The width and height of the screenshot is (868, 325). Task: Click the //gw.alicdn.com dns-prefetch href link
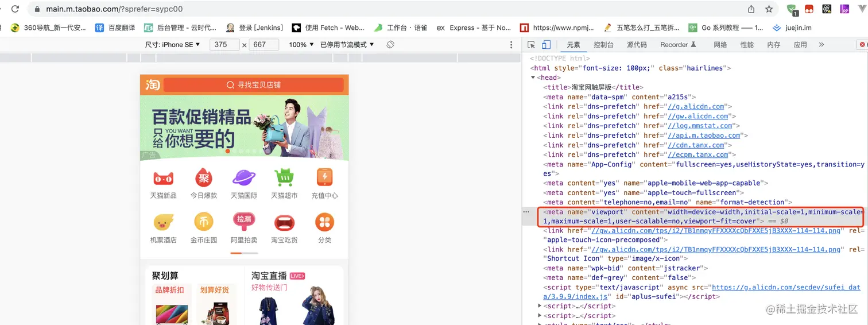[x=698, y=116]
